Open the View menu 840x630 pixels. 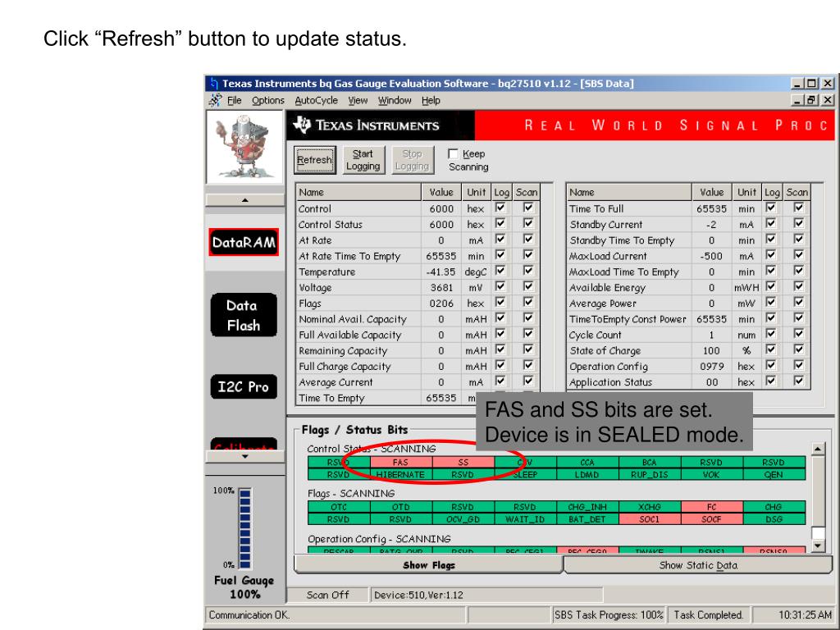(358, 100)
